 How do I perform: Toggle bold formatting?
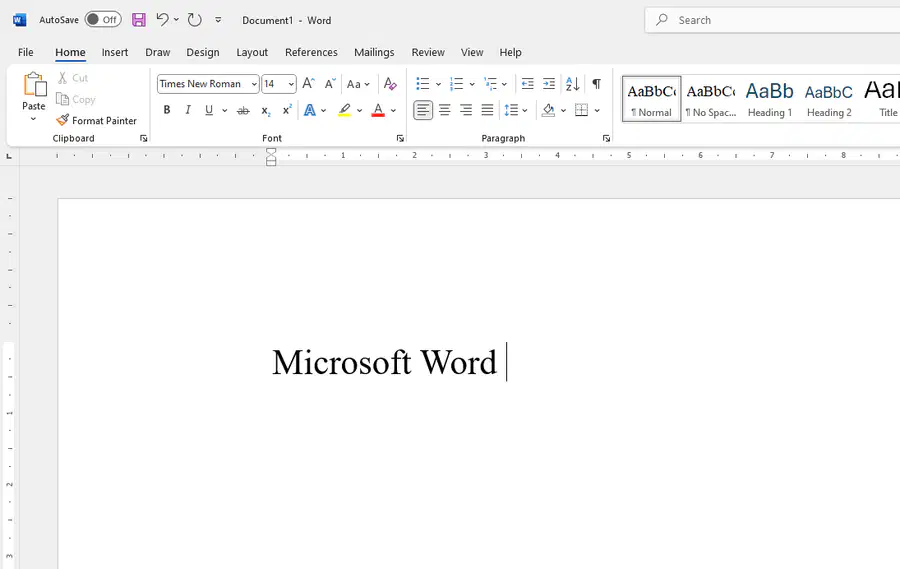point(166,110)
